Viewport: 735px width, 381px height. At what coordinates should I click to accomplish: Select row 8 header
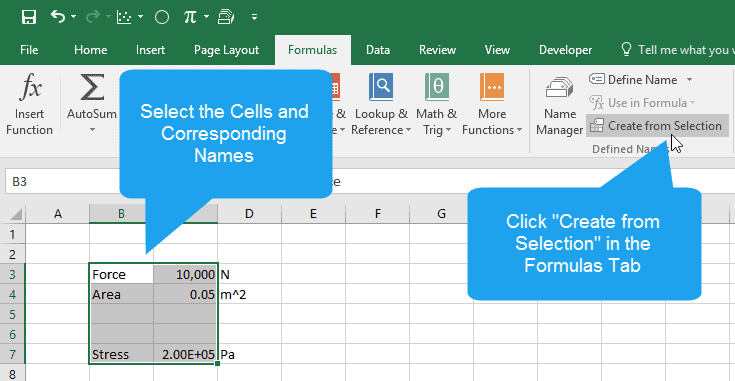pyautogui.click(x=13, y=374)
